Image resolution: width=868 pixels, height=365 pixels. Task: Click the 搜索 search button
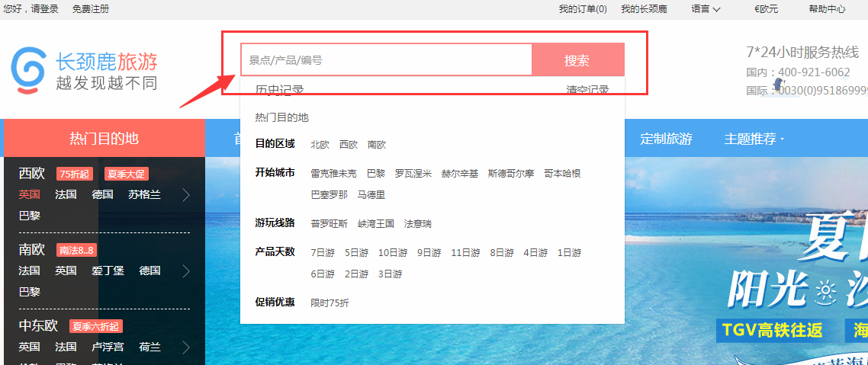[577, 61]
